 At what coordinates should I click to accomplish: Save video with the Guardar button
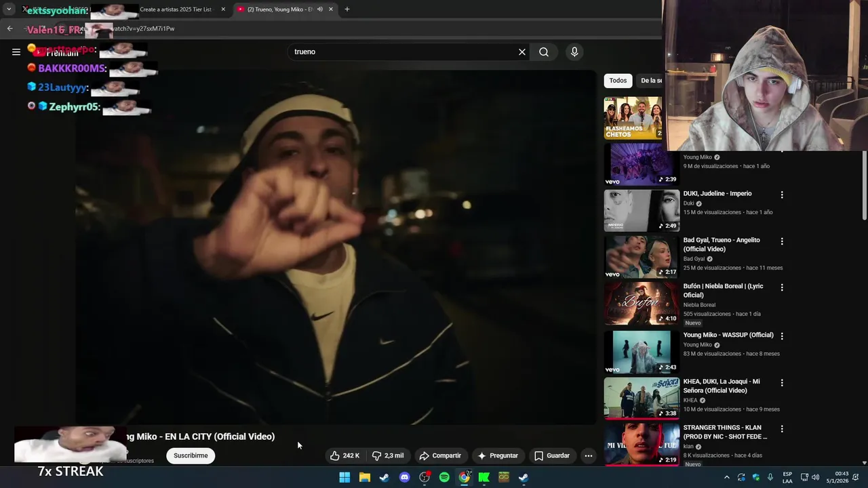click(552, 455)
